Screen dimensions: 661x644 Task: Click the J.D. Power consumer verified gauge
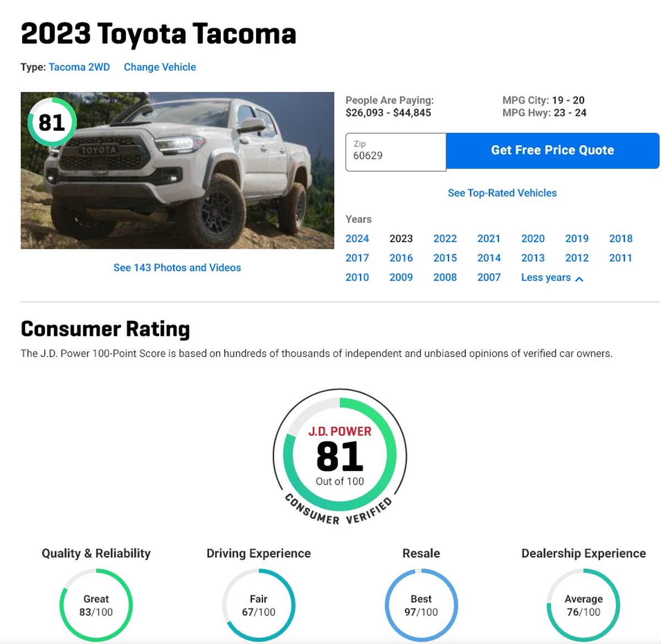point(338,456)
